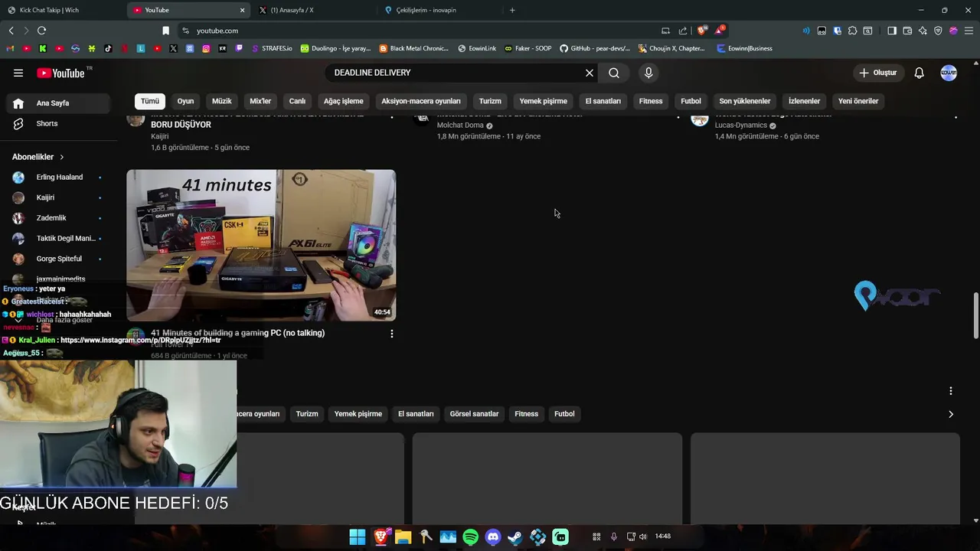
Task: Select the Ağaç işleme filter chip
Action: (x=343, y=101)
